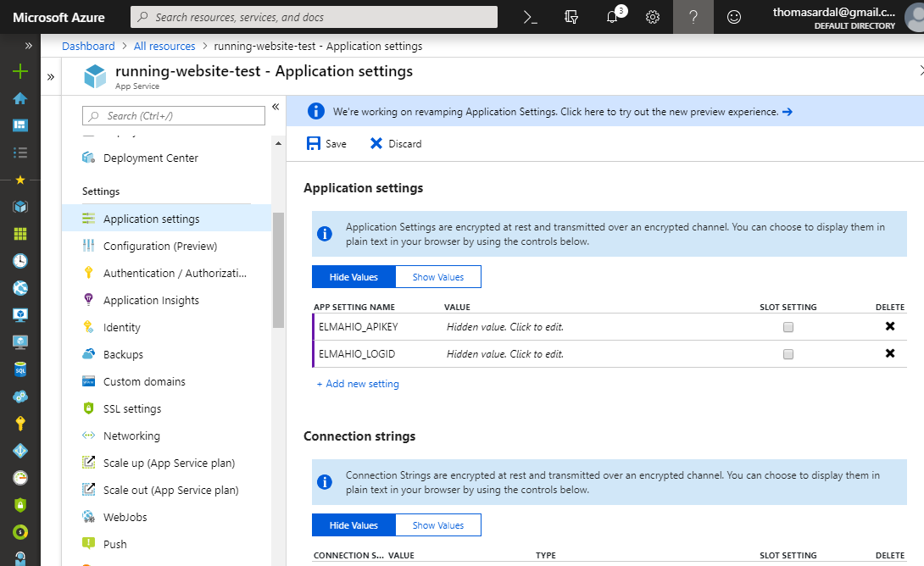Edit the hidden value of ELMAHIO_LOGID
This screenshot has width=924, height=566.
click(505, 354)
